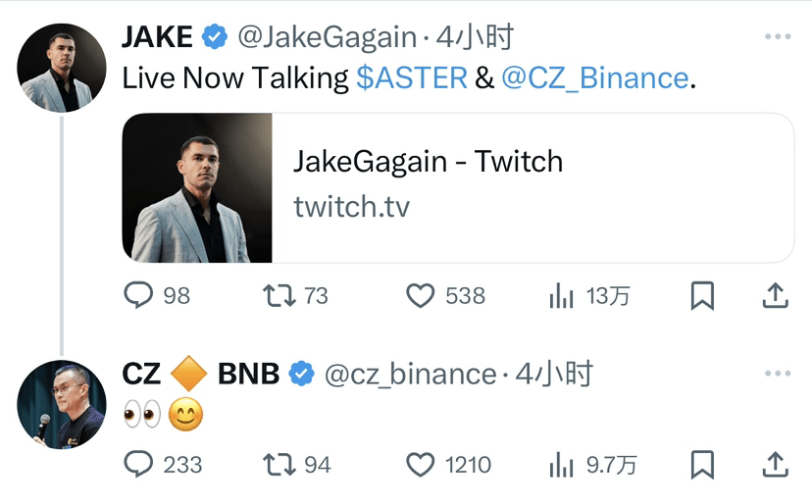
Task: Bookmark JAKE's Live Now tweet
Action: click(702, 295)
